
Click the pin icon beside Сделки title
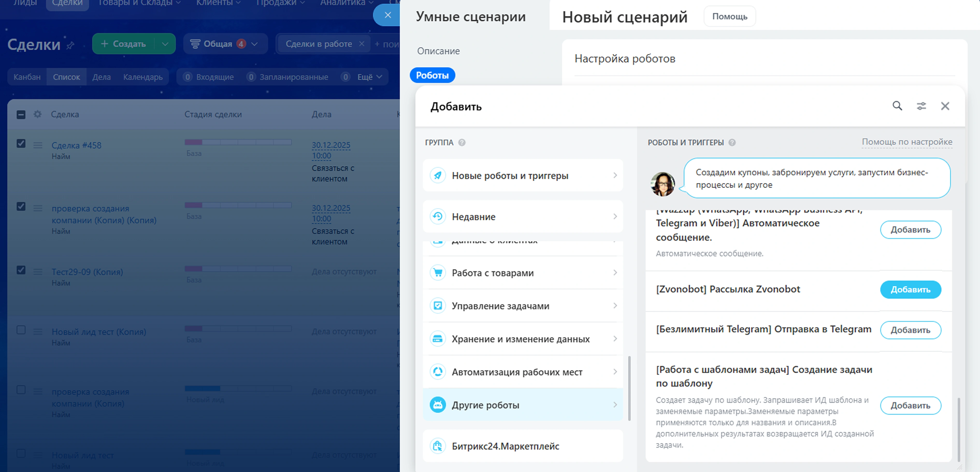point(70,46)
